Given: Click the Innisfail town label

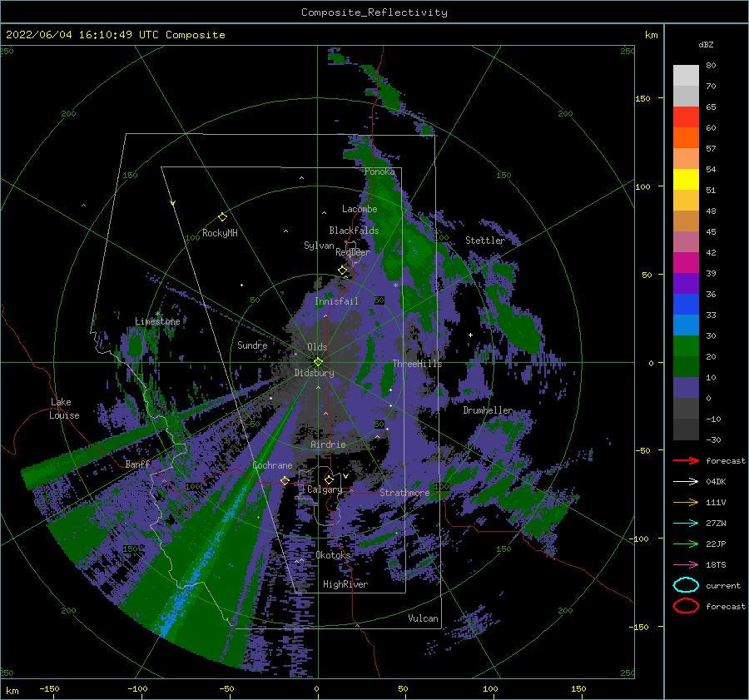Looking at the screenshot, I should point(336,301).
